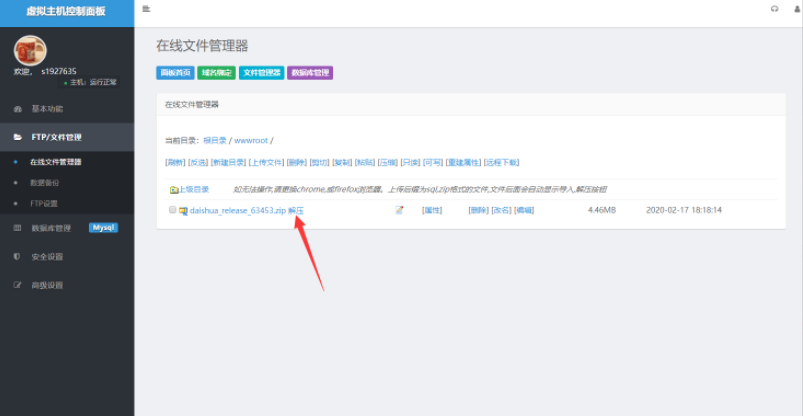Click the dashboard icon beside 基本功能

click(x=17, y=109)
